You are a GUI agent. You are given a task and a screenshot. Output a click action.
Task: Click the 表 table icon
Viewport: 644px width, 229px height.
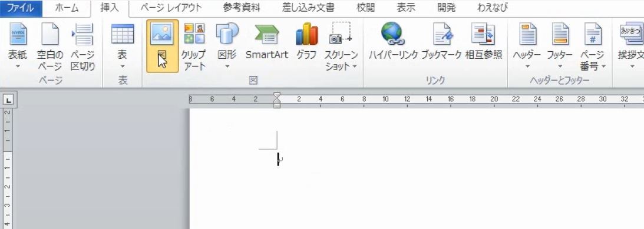pyautogui.click(x=123, y=34)
